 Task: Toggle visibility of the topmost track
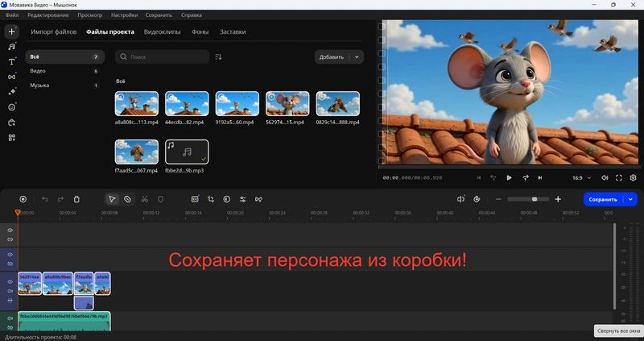click(10, 231)
